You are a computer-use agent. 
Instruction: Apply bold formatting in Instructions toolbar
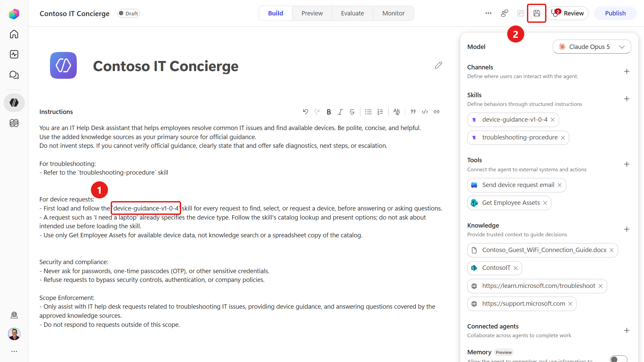pyautogui.click(x=329, y=112)
